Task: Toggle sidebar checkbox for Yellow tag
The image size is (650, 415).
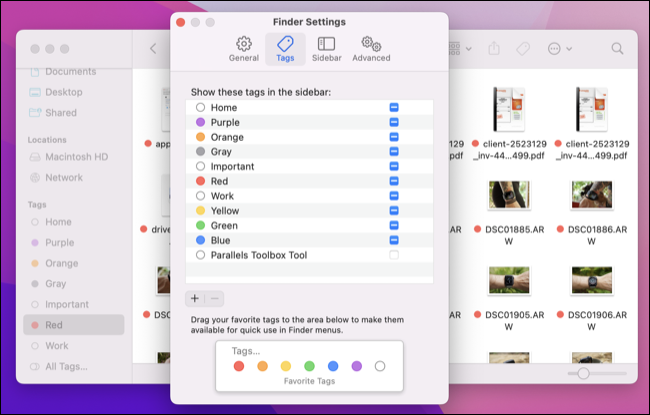Action: (x=394, y=211)
